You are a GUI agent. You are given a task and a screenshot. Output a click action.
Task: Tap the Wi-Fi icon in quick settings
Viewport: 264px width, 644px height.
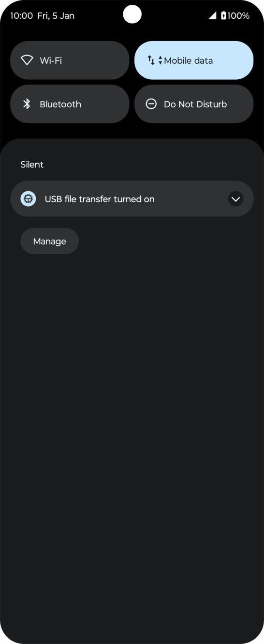pos(27,60)
